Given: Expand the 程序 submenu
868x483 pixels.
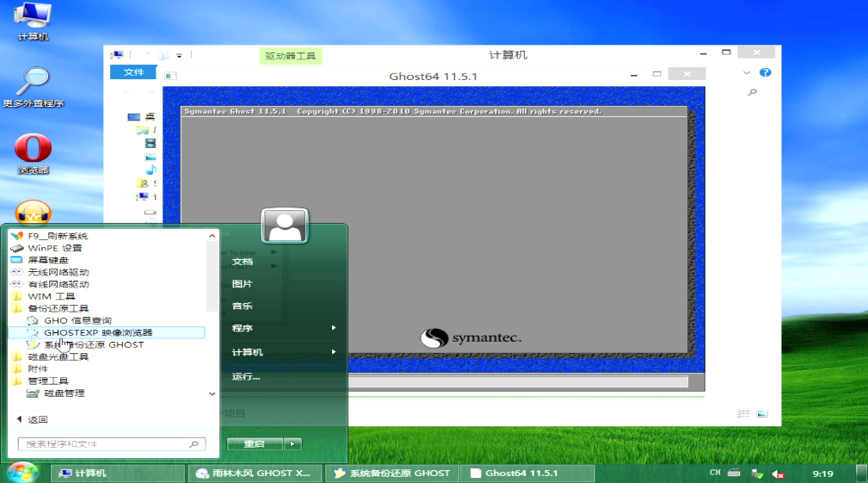Looking at the screenshot, I should click(284, 329).
